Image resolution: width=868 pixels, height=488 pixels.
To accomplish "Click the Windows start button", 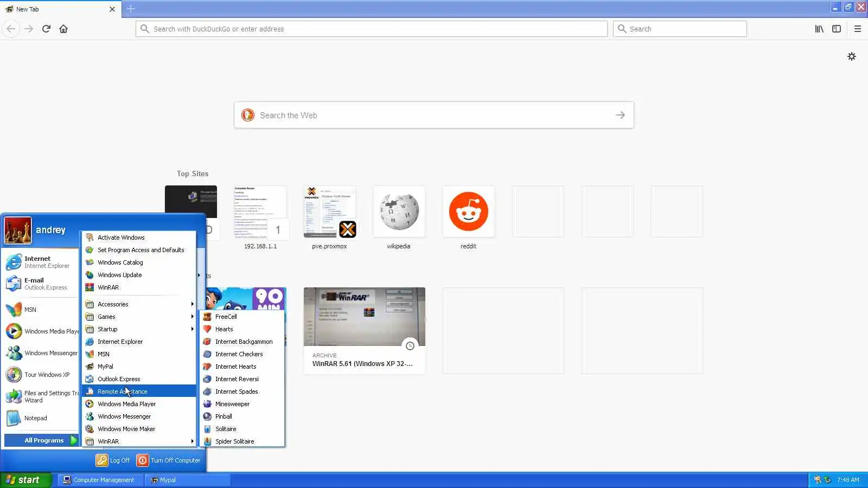I will tap(25, 480).
